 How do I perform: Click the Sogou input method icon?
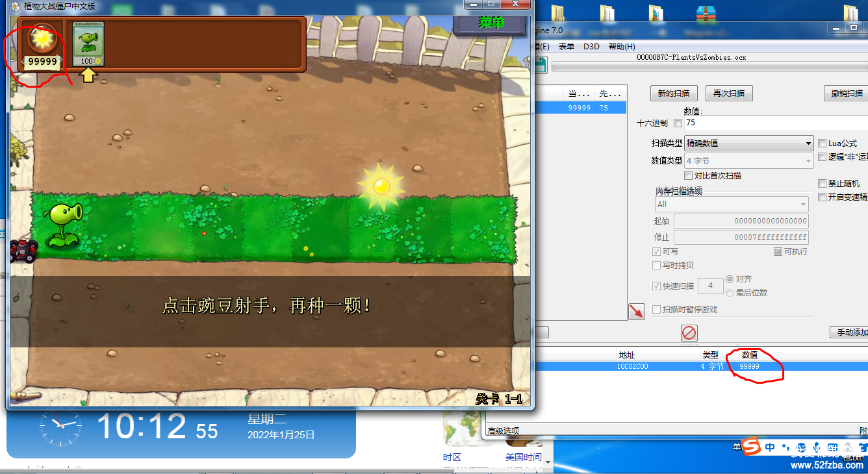tap(750, 447)
